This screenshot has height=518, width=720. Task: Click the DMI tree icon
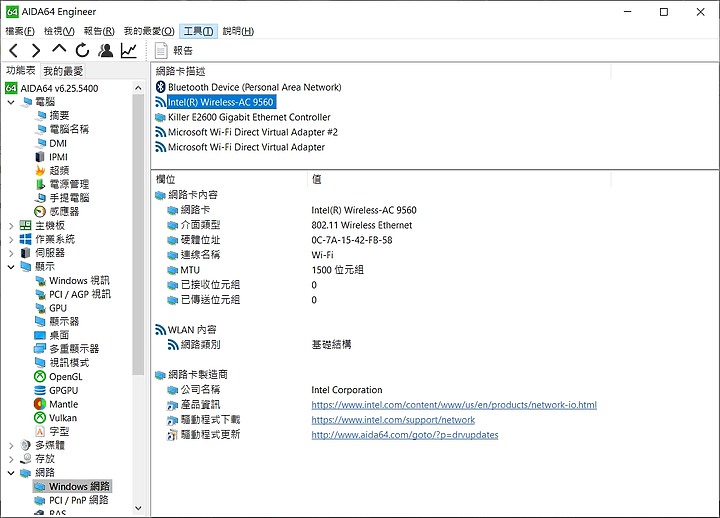pos(40,143)
